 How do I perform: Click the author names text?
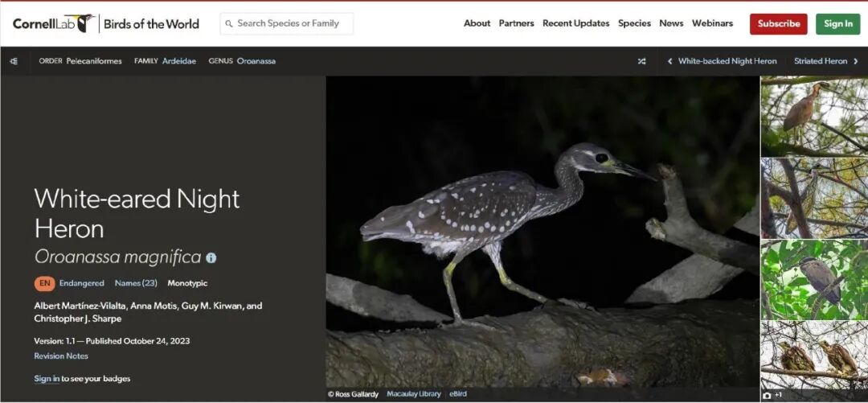coord(148,312)
